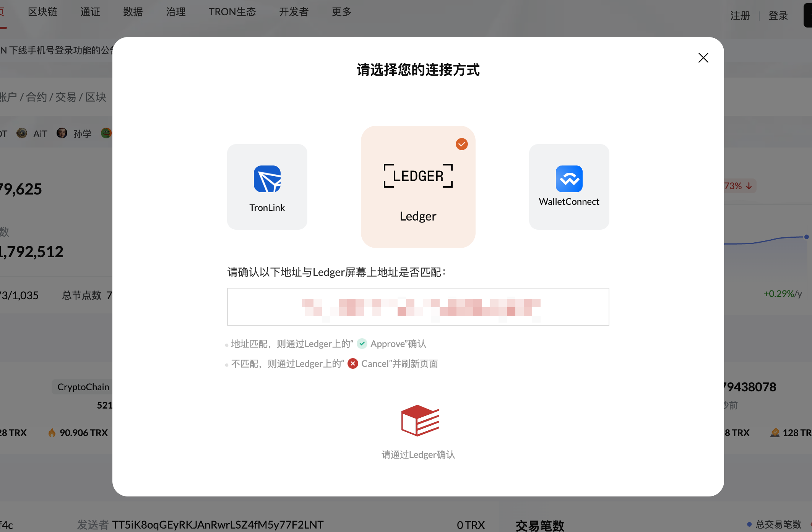Open the 通证 menu
The width and height of the screenshot is (812, 532).
pos(90,12)
